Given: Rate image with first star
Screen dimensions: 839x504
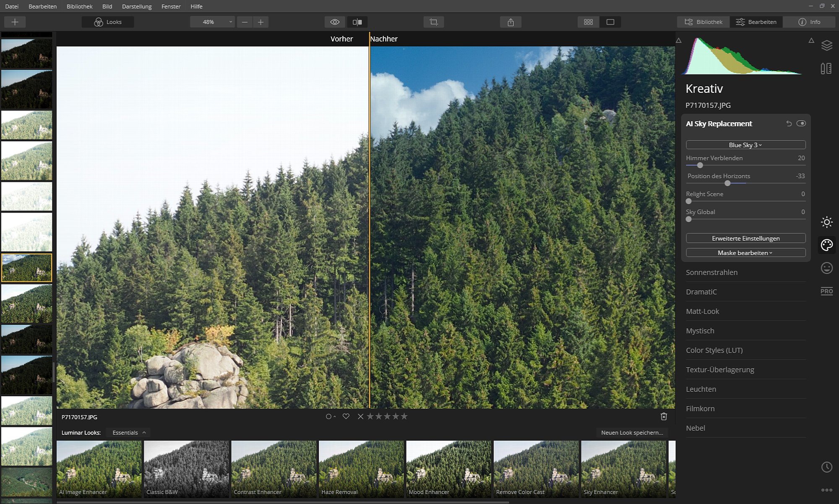Looking at the screenshot, I should 370,416.
